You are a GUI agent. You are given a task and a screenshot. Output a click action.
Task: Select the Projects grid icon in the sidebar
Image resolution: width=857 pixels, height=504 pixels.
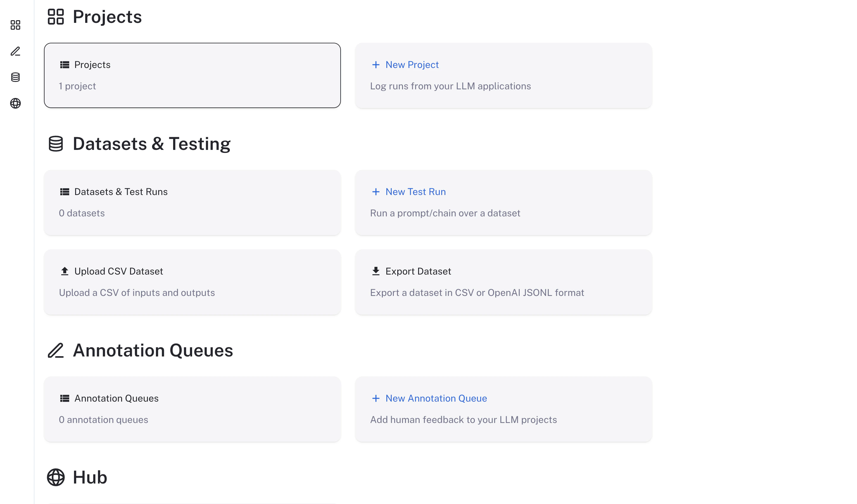tap(16, 25)
